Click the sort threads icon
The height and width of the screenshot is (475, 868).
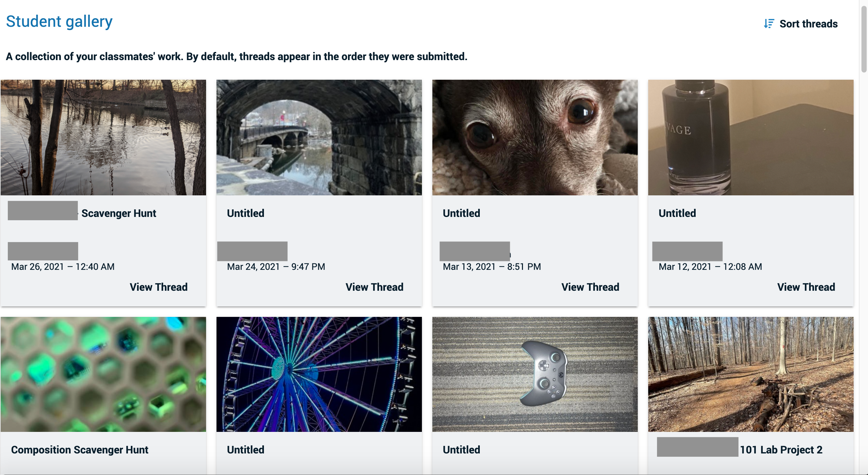(x=769, y=24)
